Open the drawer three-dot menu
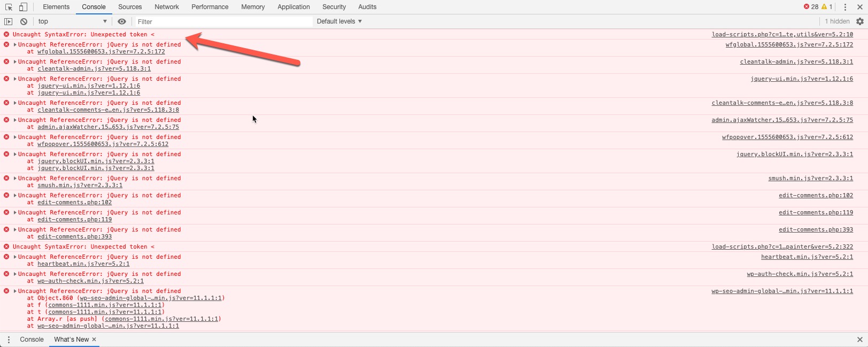868x347 pixels. coord(9,340)
